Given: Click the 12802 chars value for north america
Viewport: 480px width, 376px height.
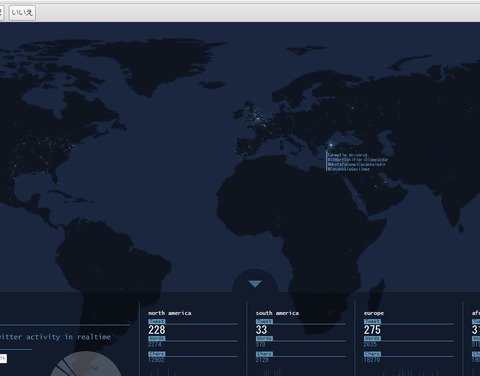Looking at the screenshot, I should [156, 360].
